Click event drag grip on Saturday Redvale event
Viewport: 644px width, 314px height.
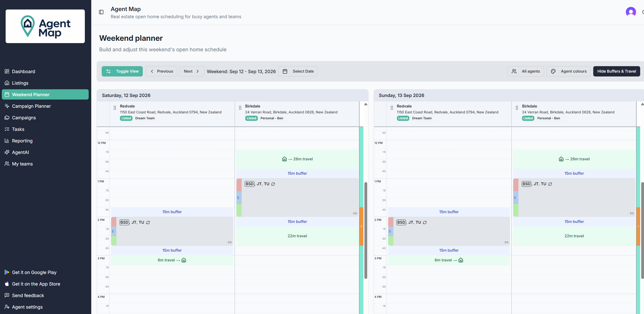click(113, 231)
